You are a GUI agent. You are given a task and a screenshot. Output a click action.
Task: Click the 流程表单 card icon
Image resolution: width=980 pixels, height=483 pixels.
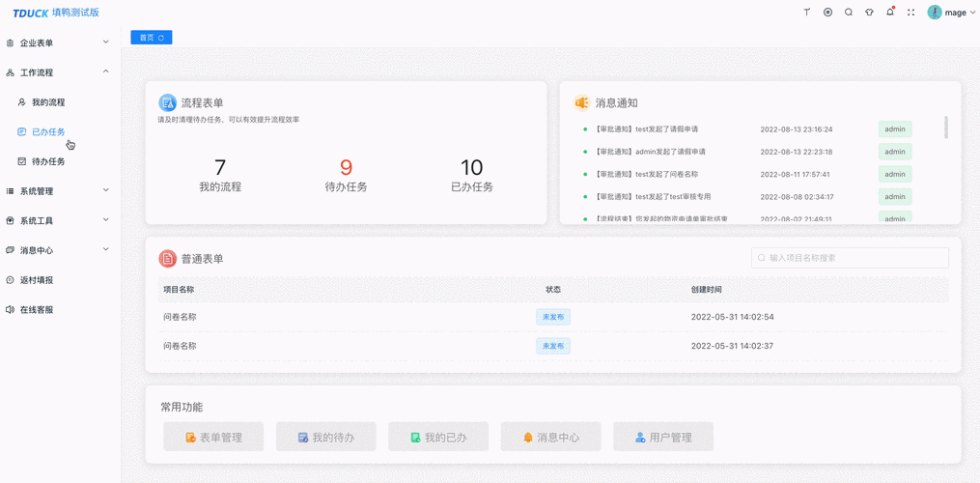pyautogui.click(x=167, y=102)
